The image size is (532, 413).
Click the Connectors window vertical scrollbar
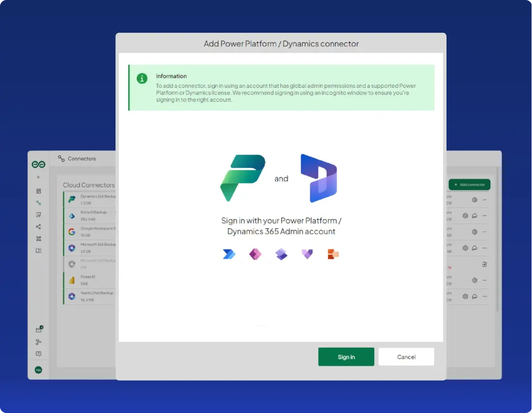[497, 239]
